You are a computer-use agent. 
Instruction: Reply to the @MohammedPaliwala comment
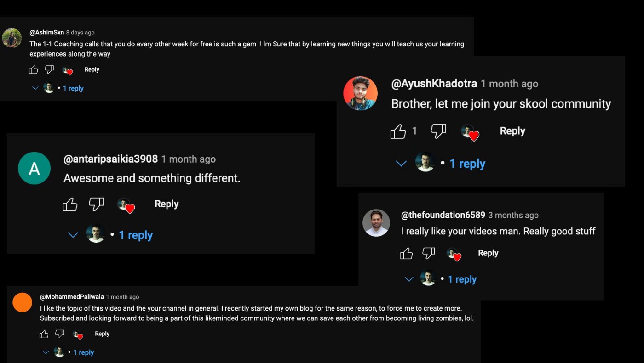102,334
